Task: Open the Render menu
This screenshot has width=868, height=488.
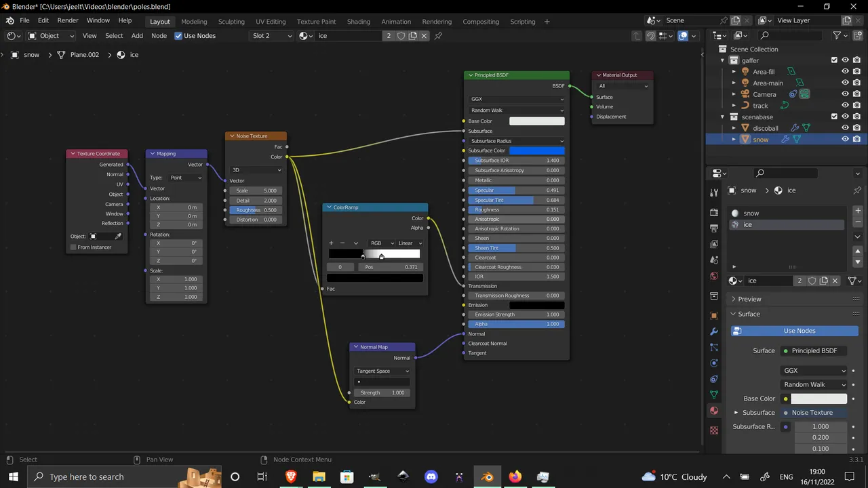Action: pyautogui.click(x=68, y=20)
